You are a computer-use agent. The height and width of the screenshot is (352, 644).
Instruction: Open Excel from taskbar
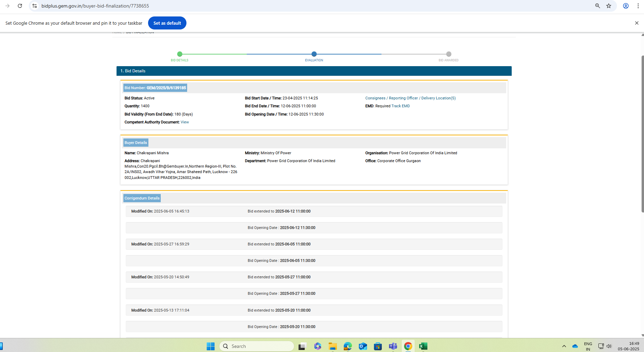(423, 346)
